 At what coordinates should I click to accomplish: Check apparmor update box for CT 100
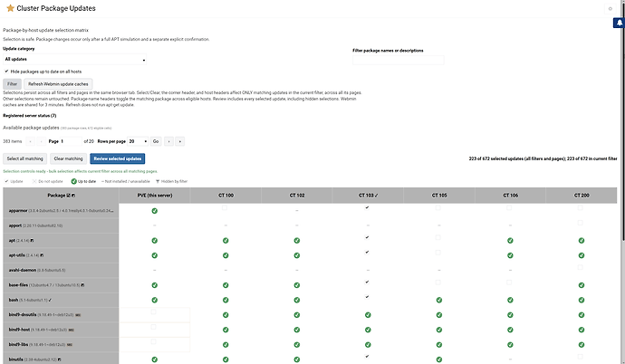(225, 208)
